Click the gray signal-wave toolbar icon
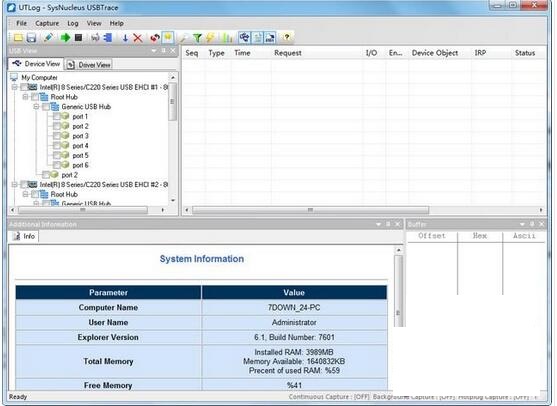Image resolution: width=557 pixels, height=406 pixels. pos(95,38)
